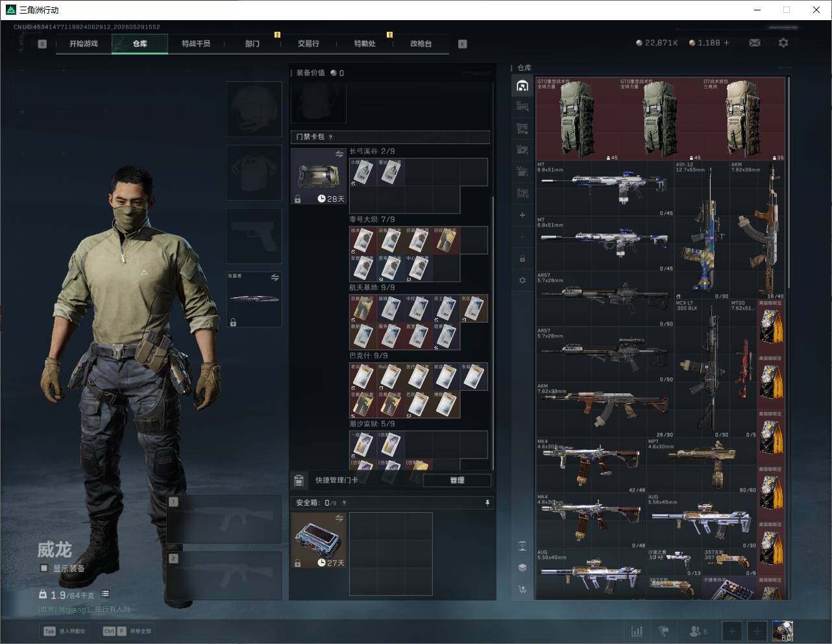Select primary weapon slot 2
This screenshot has width=832, height=644.
point(224,575)
